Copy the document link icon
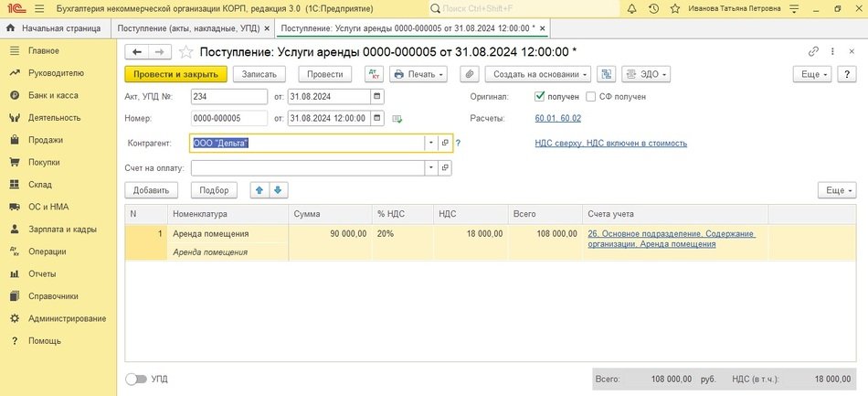This screenshot has height=396, width=868. tap(813, 51)
